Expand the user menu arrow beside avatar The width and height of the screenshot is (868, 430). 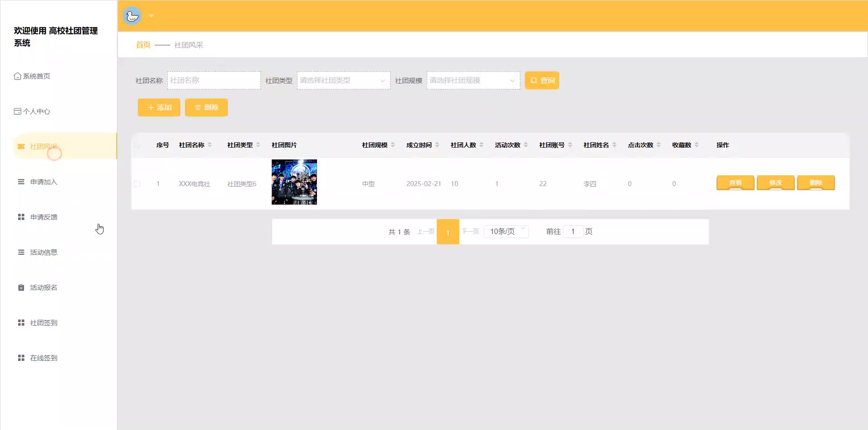pos(151,16)
